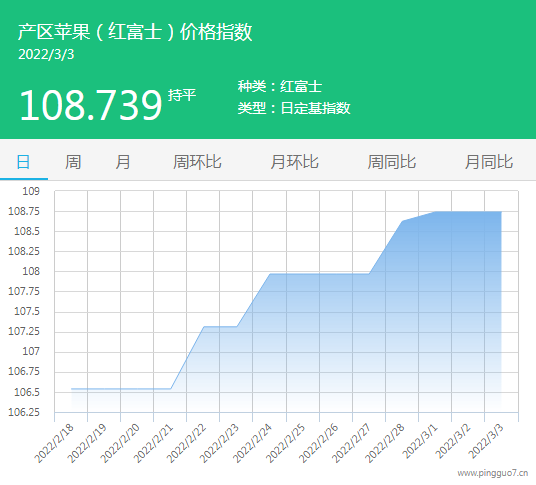Click the 2022/2/18 x-axis label
Screen dimensions: 536x485
(x=55, y=443)
